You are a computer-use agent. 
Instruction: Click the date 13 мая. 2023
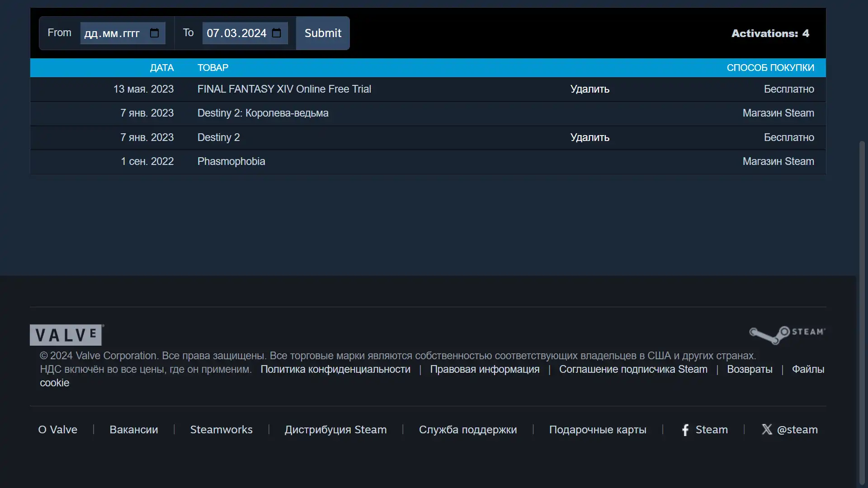tap(143, 89)
